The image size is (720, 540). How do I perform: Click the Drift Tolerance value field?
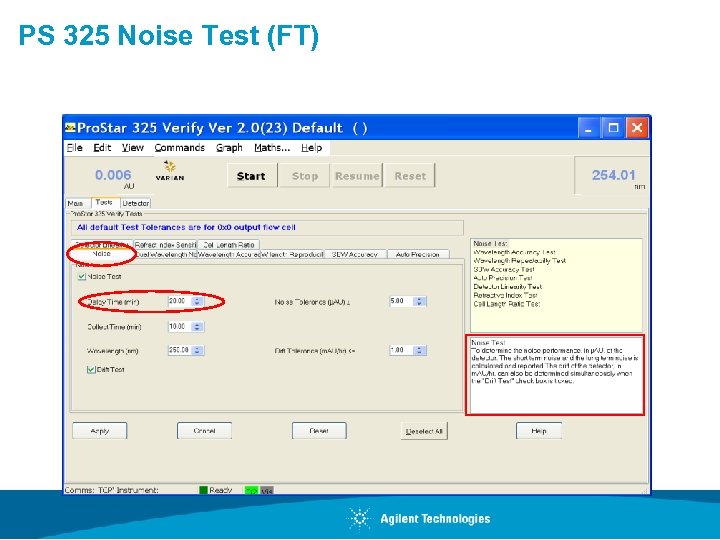(x=402, y=350)
